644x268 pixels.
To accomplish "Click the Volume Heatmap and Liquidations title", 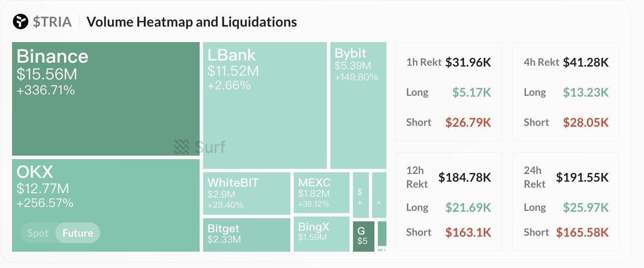I will [x=191, y=22].
